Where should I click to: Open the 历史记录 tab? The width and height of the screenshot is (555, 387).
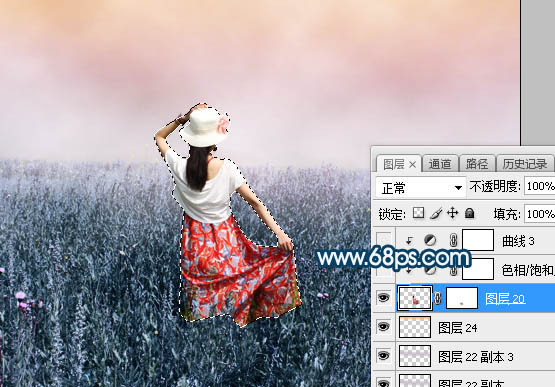[525, 164]
